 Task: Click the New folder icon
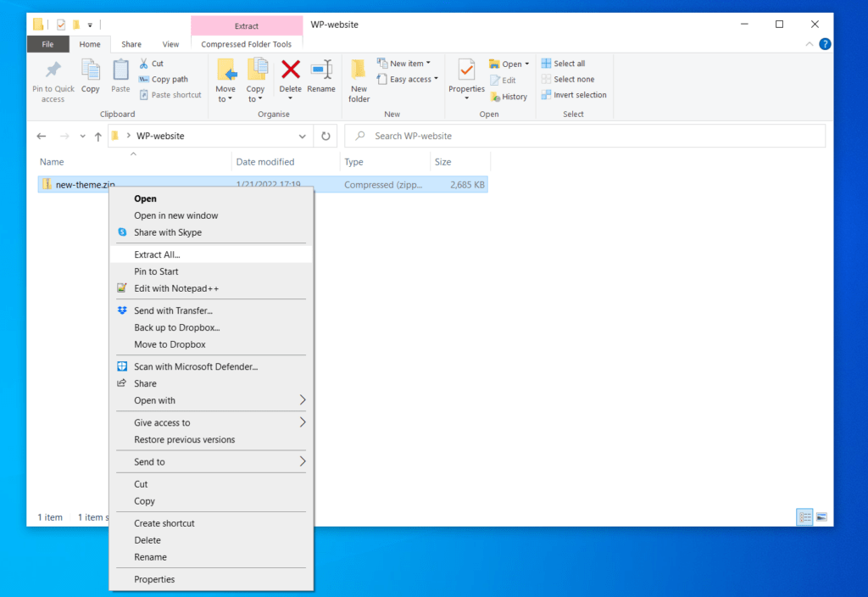coord(358,81)
